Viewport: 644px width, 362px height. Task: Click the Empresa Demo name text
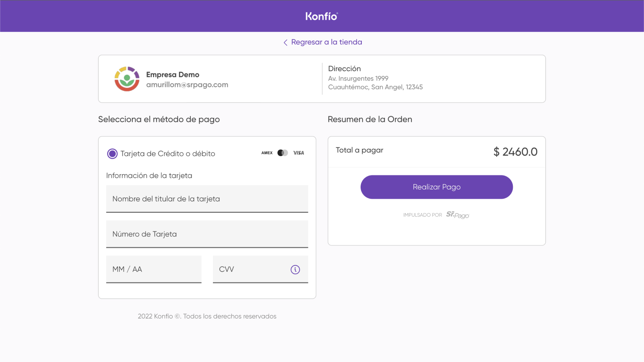173,74
